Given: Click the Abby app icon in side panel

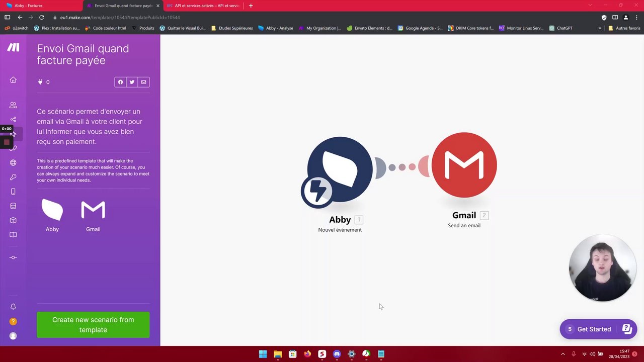Looking at the screenshot, I should coord(52,210).
